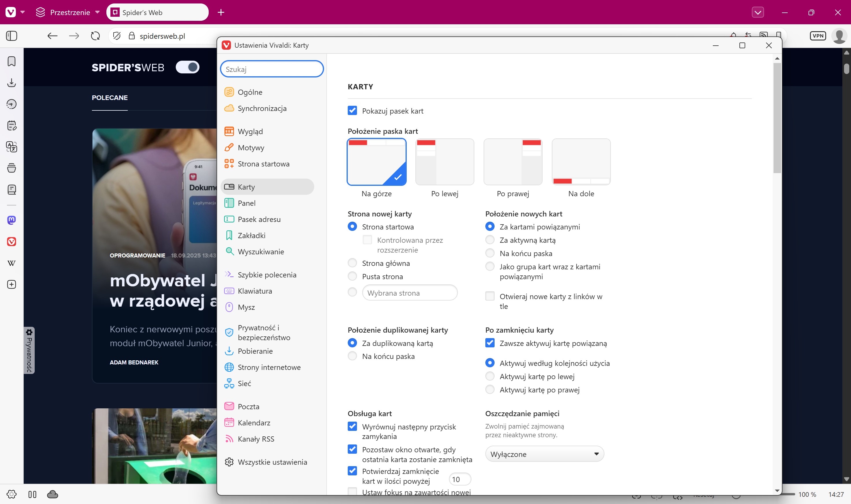Select Aktywuj kartę po lewej
The image size is (851, 504).
point(490,376)
